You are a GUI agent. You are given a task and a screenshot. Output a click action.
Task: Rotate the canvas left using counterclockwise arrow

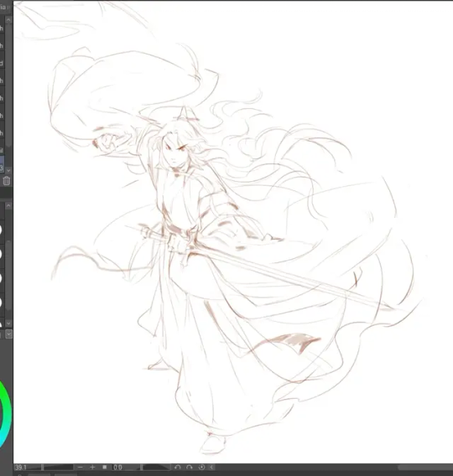coord(178,467)
